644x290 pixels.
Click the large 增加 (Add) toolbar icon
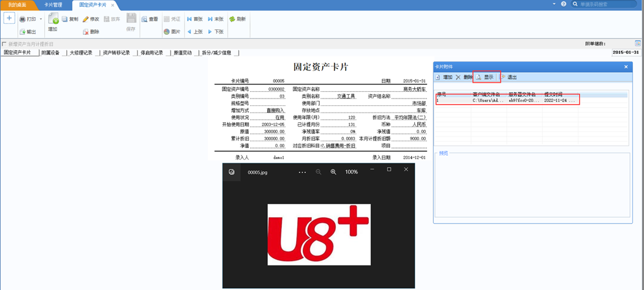click(53, 19)
